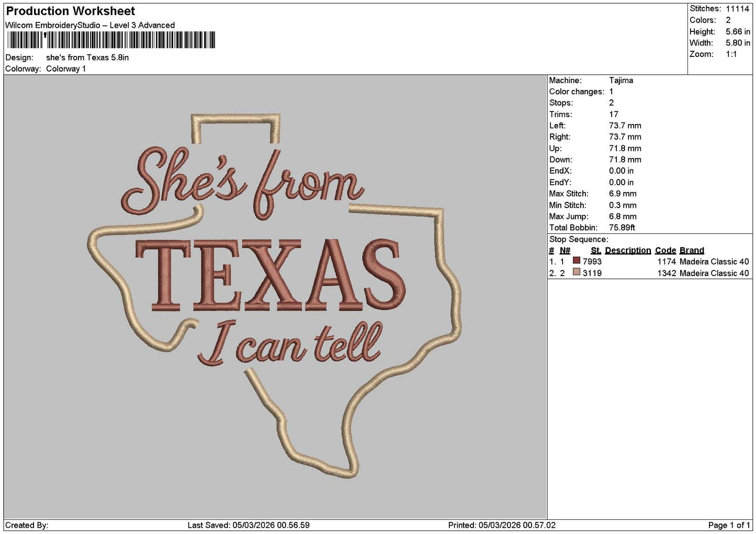The width and height of the screenshot is (756, 534).
Task: Click the Stops value 2
Action: 611,103
